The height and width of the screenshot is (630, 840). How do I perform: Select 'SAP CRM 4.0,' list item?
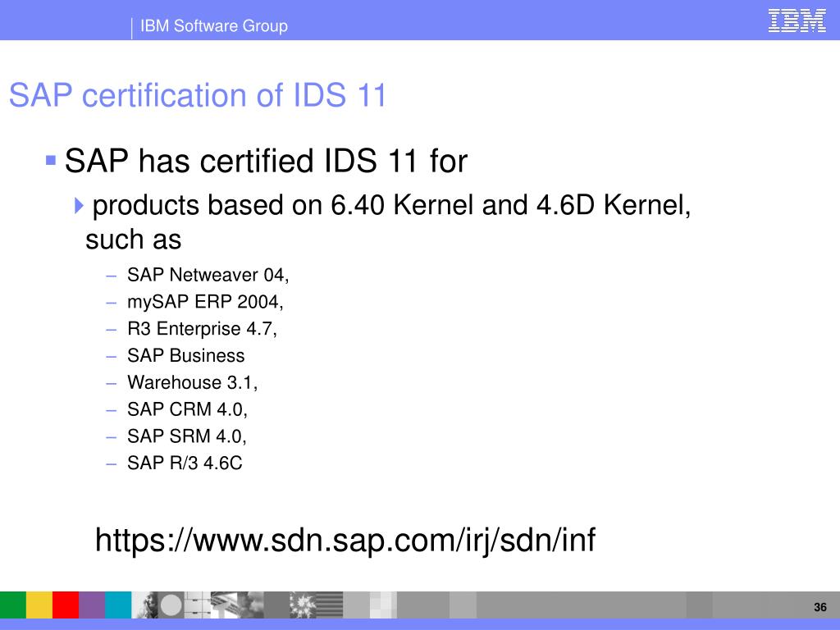click(187, 409)
